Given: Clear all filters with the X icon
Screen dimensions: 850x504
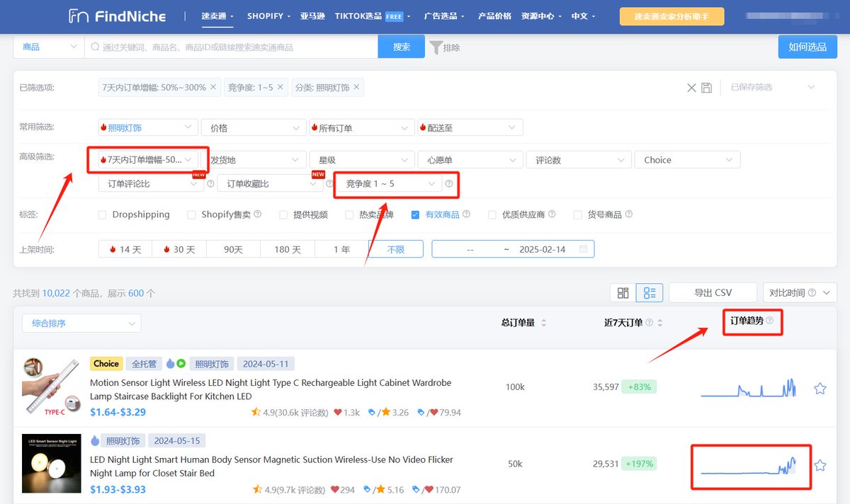Looking at the screenshot, I should coord(691,87).
